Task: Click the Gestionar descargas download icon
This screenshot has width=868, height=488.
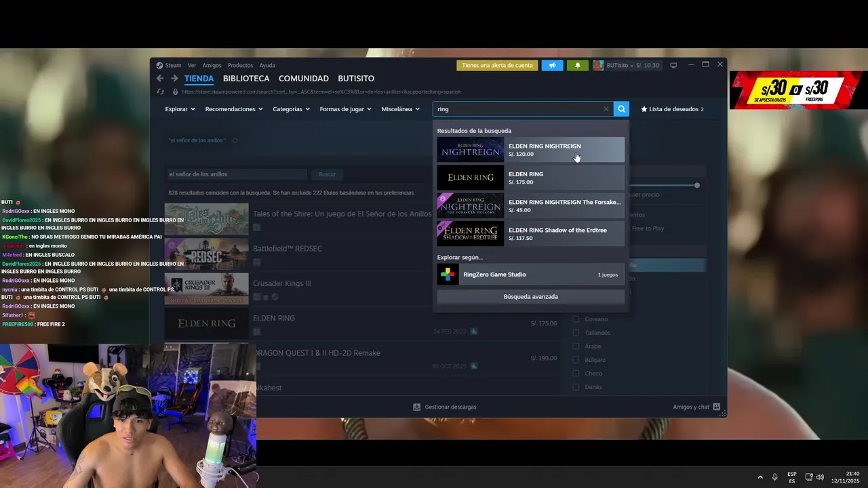Action: [417, 407]
